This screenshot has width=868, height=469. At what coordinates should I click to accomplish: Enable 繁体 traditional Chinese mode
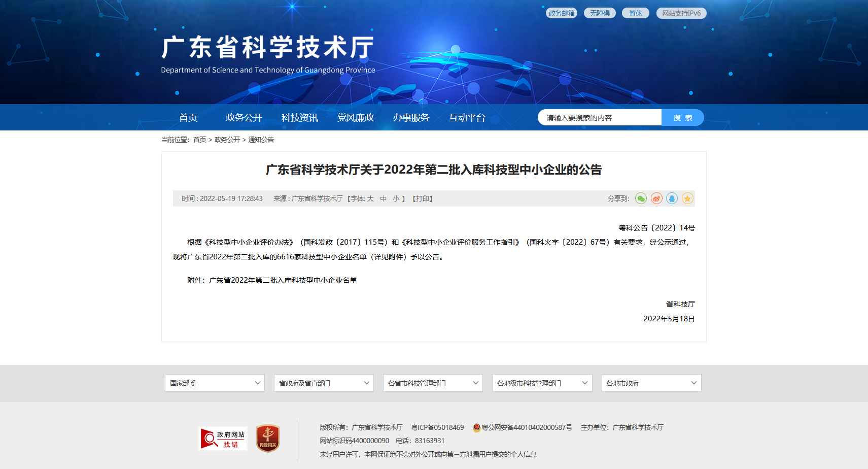(636, 13)
